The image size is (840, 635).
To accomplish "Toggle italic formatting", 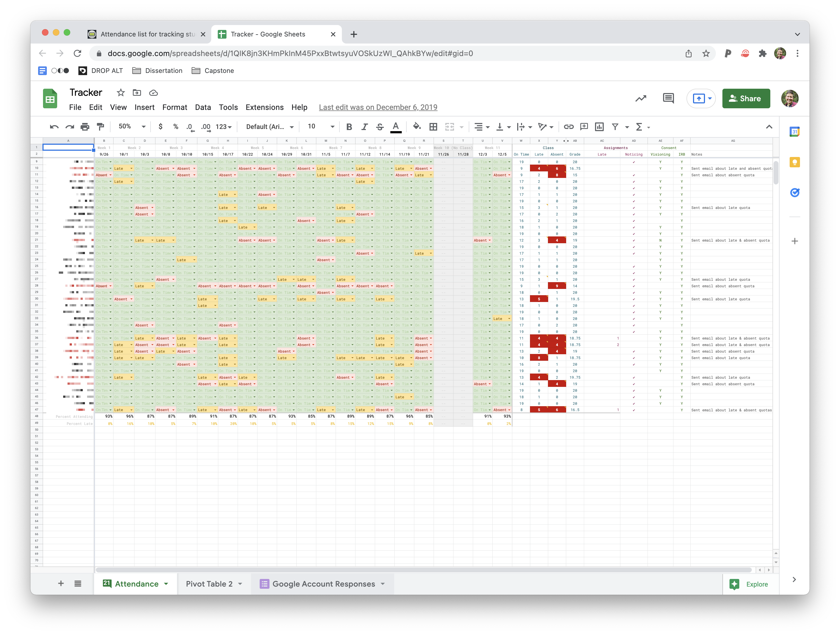I will pos(364,127).
